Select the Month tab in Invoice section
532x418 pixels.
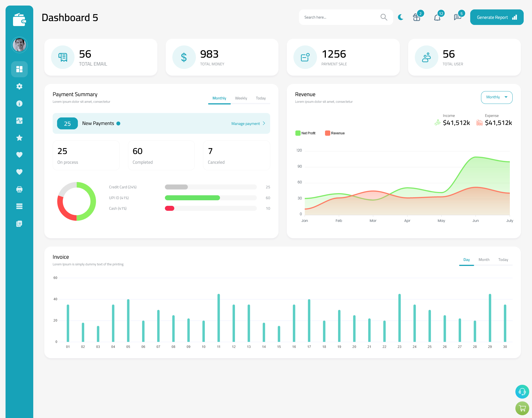(x=484, y=260)
